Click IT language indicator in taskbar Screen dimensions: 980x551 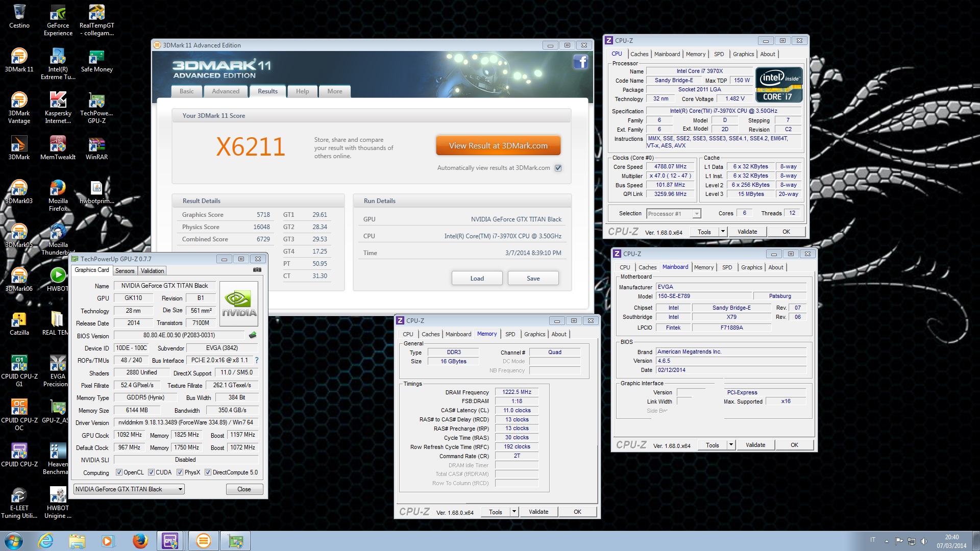pos(872,539)
